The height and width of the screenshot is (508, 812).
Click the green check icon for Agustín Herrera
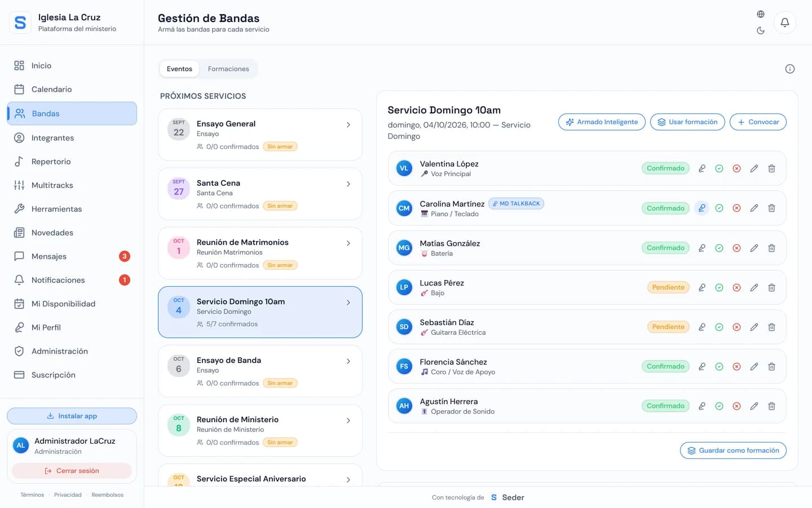720,406
